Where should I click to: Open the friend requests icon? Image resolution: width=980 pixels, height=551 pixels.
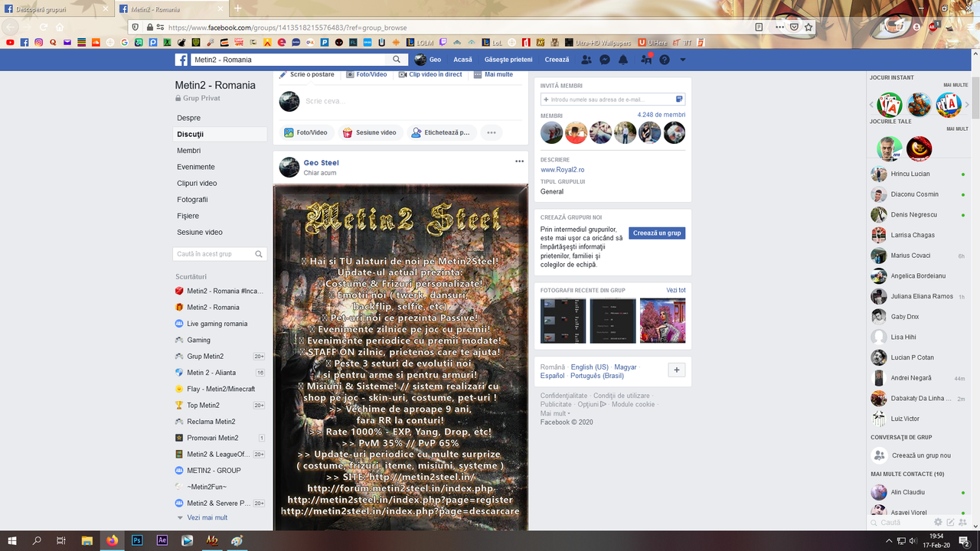(586, 60)
